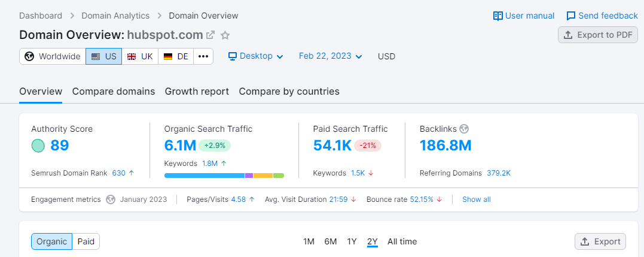644x257 pixels.
Task: Switch to Growth report tab
Action: coord(197,91)
